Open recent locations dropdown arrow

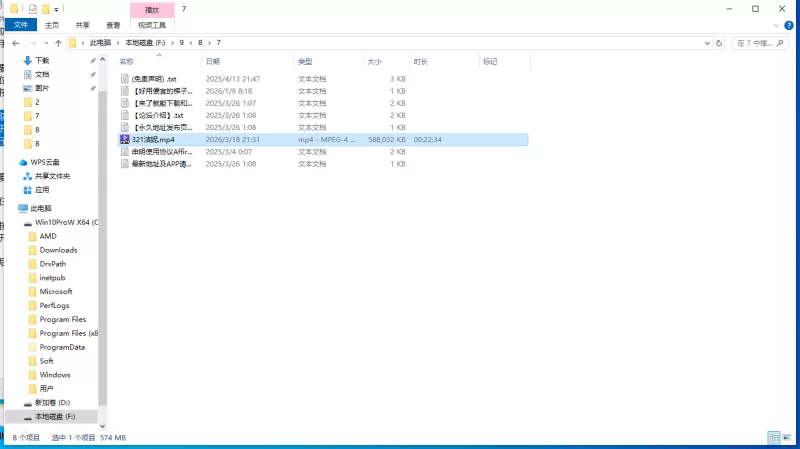pyautogui.click(x=46, y=43)
